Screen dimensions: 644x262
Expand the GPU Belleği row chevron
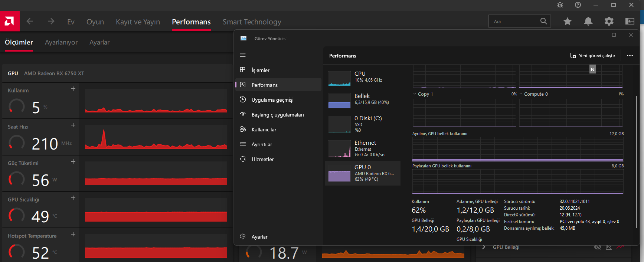[x=484, y=247]
